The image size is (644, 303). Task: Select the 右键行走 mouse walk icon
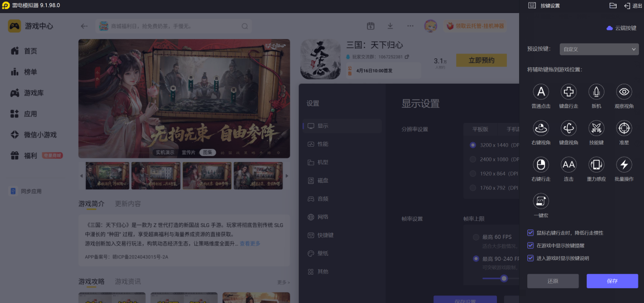[x=541, y=164]
